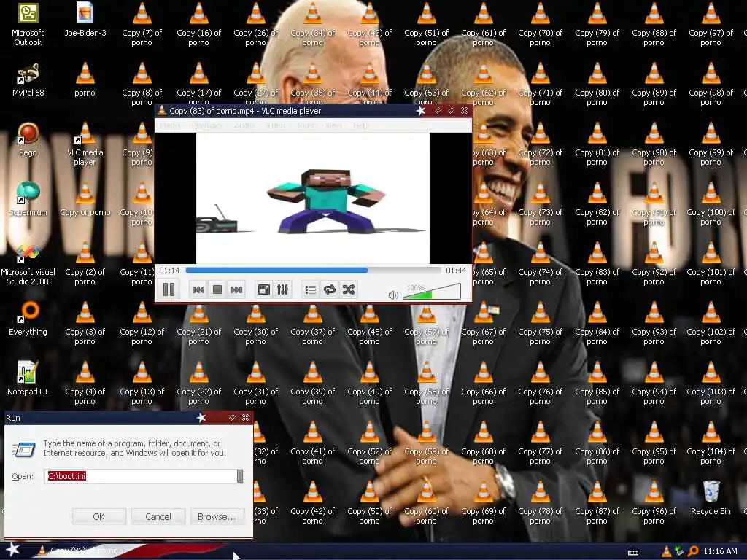747x560 pixels.
Task: Select the VLC media player desktop shortcut
Action: [x=85, y=144]
